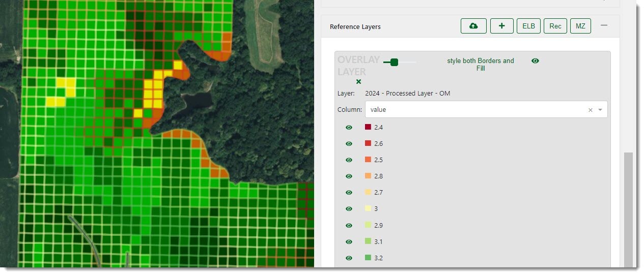Click the panel's vertical scrollbar
This screenshot has height=275, width=644.
628,208
